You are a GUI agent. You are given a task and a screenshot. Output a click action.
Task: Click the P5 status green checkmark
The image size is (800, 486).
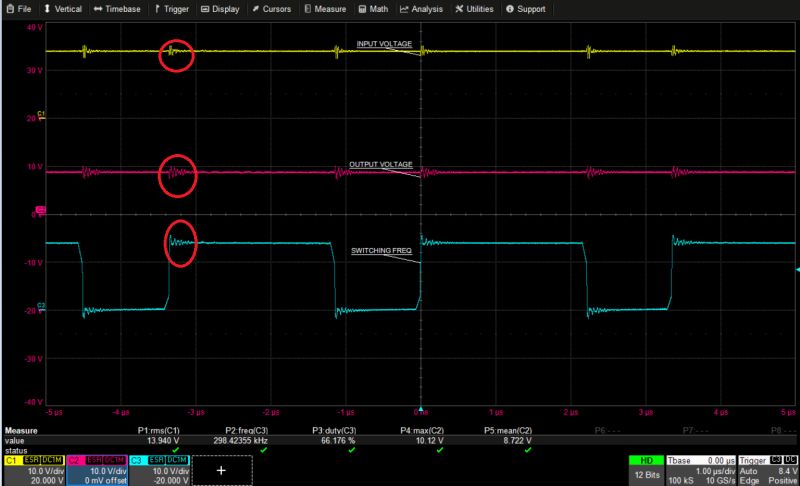528,450
